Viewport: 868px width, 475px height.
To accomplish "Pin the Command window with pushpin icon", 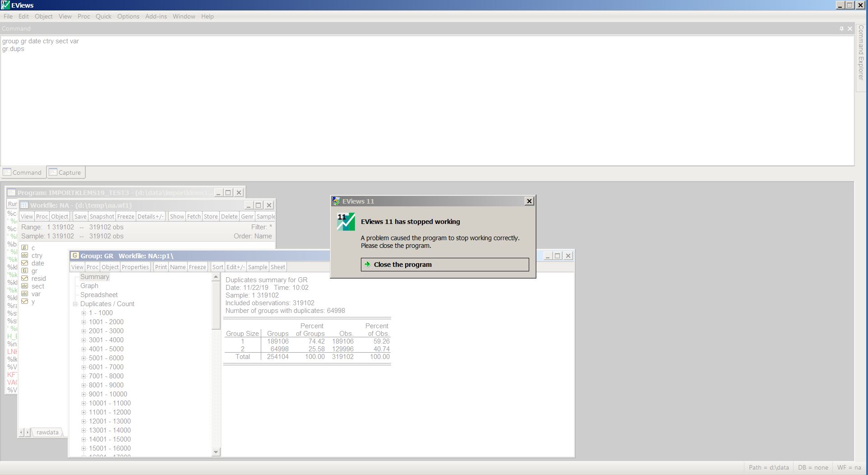I will 841,28.
